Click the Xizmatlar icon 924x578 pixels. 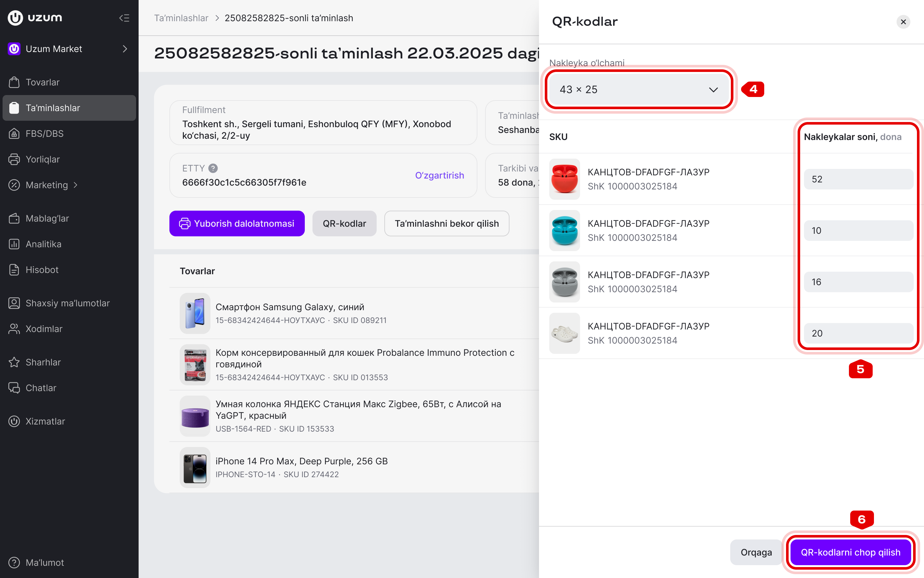[14, 421]
